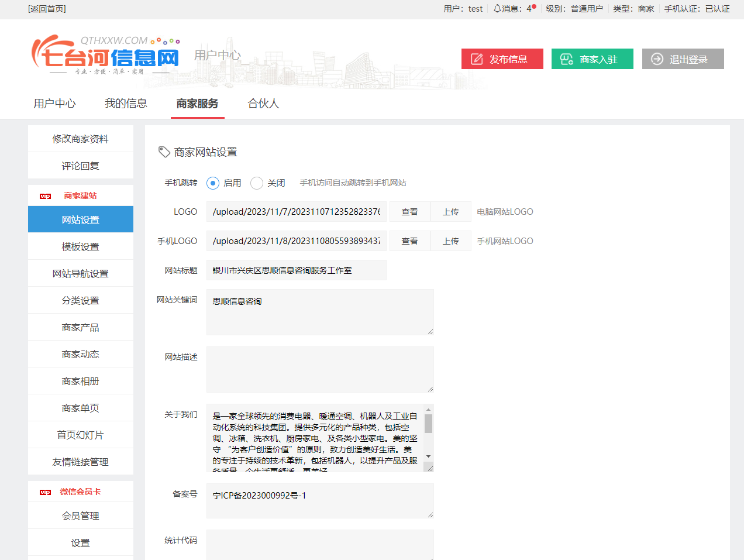Click the store icon on 商家入驻
The image size is (744, 560).
coord(566,59)
